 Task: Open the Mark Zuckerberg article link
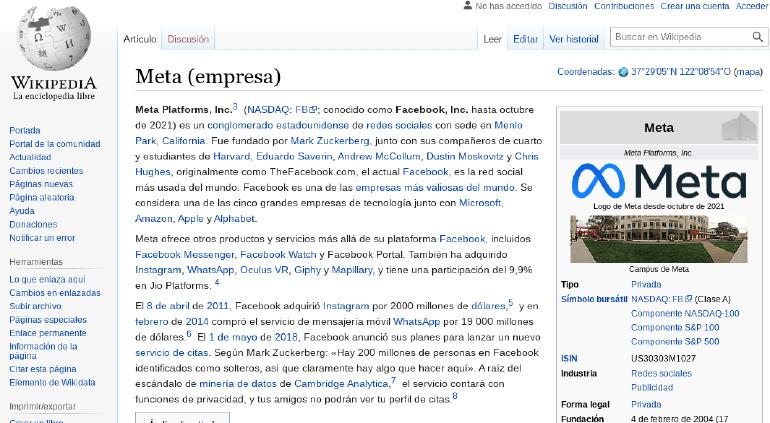click(x=330, y=141)
